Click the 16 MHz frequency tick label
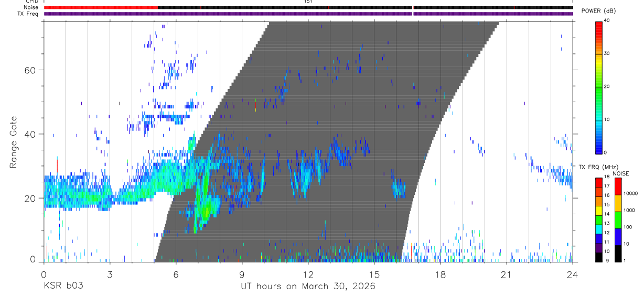This screenshot has height=297, width=644. point(607,195)
